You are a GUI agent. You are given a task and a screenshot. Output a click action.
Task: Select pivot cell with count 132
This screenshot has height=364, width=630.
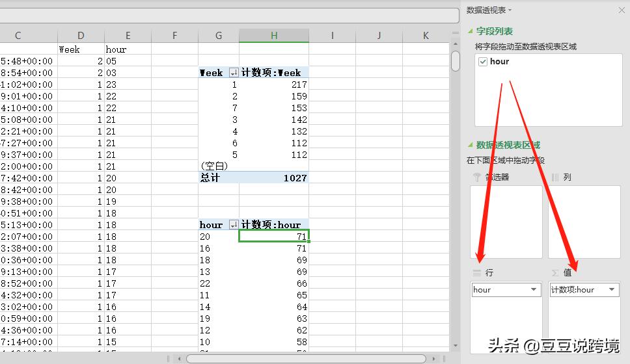tap(274, 131)
